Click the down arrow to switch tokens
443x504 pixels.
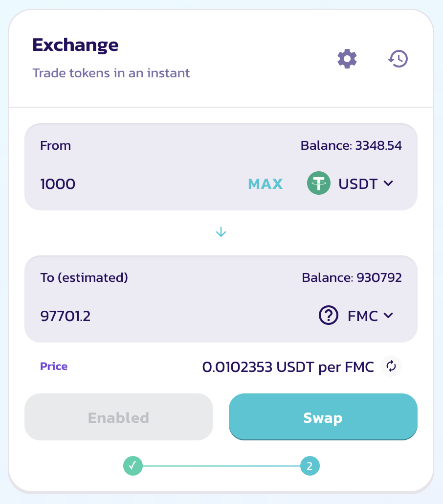(x=221, y=232)
